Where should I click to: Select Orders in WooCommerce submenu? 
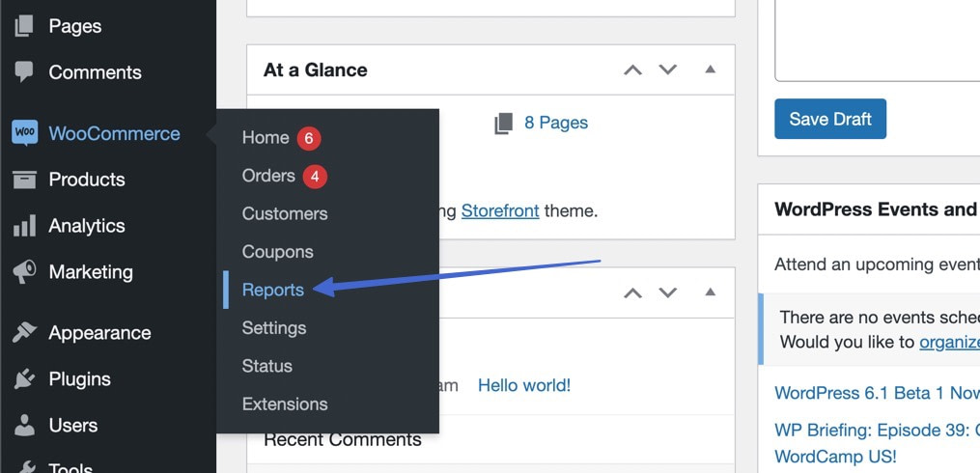268,177
